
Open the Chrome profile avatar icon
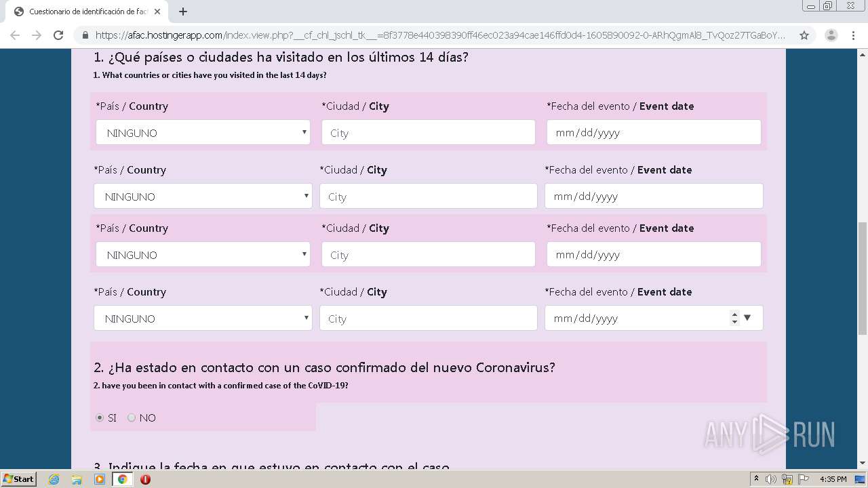(x=831, y=35)
